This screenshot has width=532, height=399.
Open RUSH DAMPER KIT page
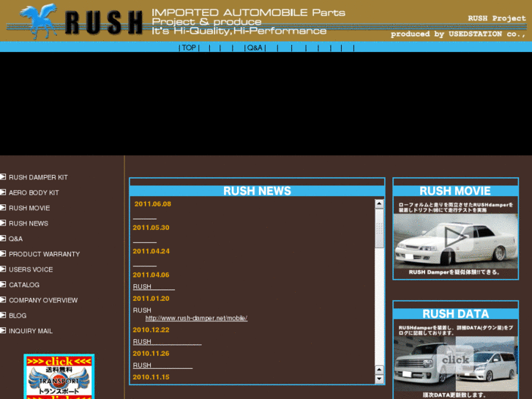(38, 177)
